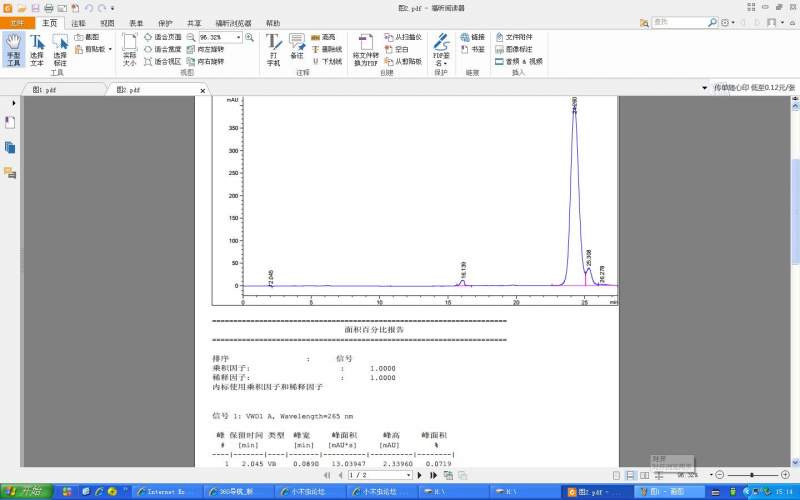Click the Undo arrow in quick toolbar
The image size is (800, 500).
coord(89,8)
